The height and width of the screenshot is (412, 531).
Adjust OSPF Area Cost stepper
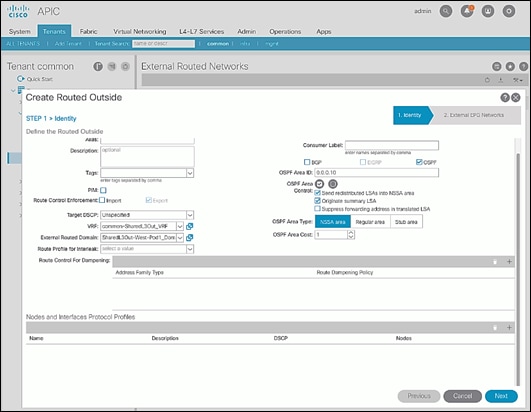point(351,235)
